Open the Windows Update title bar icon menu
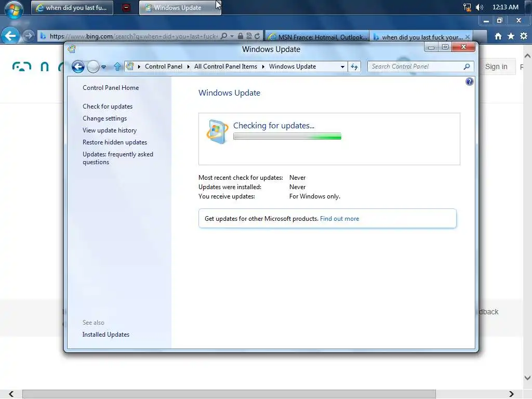The width and height of the screenshot is (532, 399). pyautogui.click(x=72, y=49)
